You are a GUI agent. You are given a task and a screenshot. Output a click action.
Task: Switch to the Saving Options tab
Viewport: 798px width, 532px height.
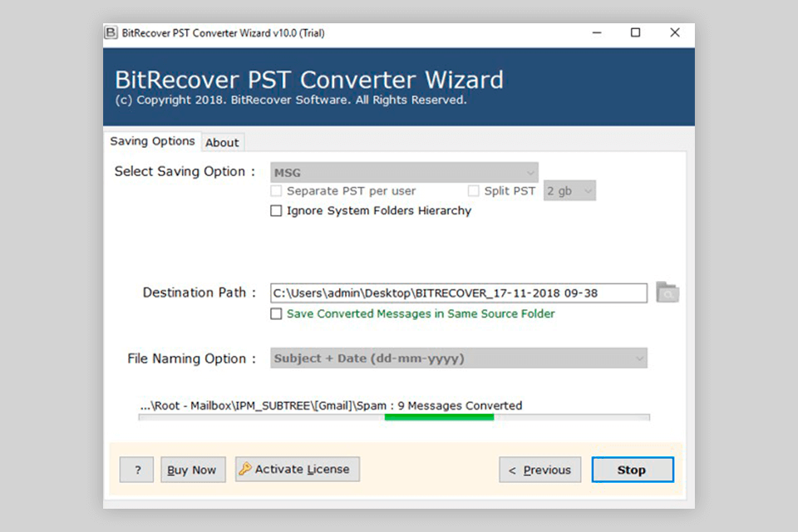coord(152,141)
